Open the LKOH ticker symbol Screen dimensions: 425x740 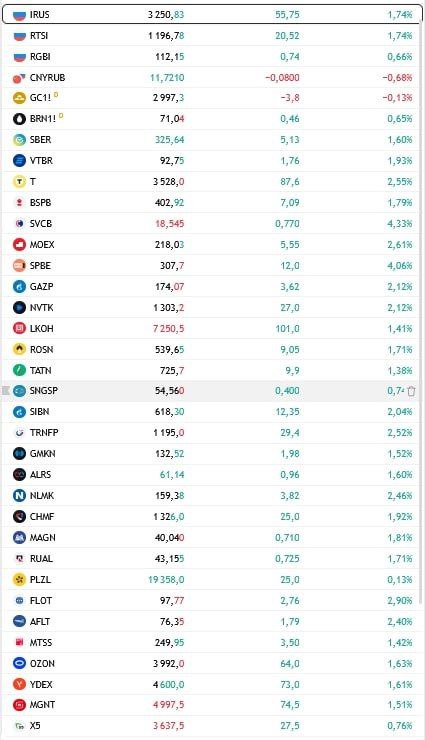[x=42, y=328]
